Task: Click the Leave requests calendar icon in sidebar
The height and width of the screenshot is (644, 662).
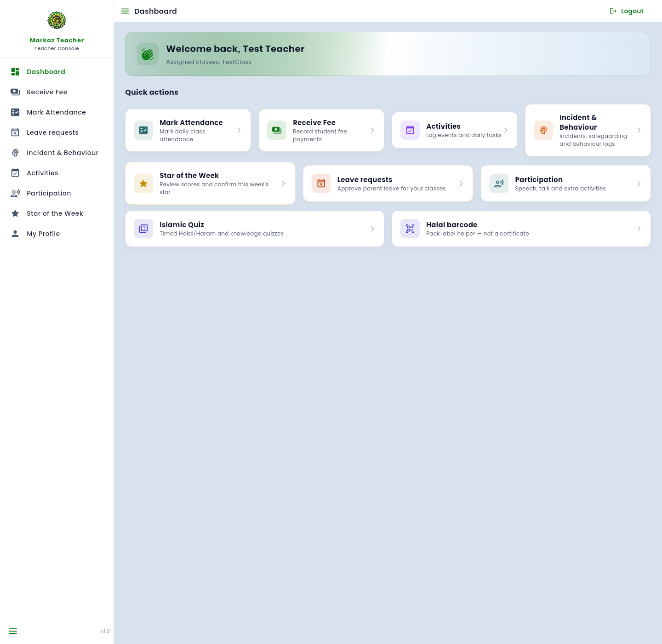Action: [15, 132]
